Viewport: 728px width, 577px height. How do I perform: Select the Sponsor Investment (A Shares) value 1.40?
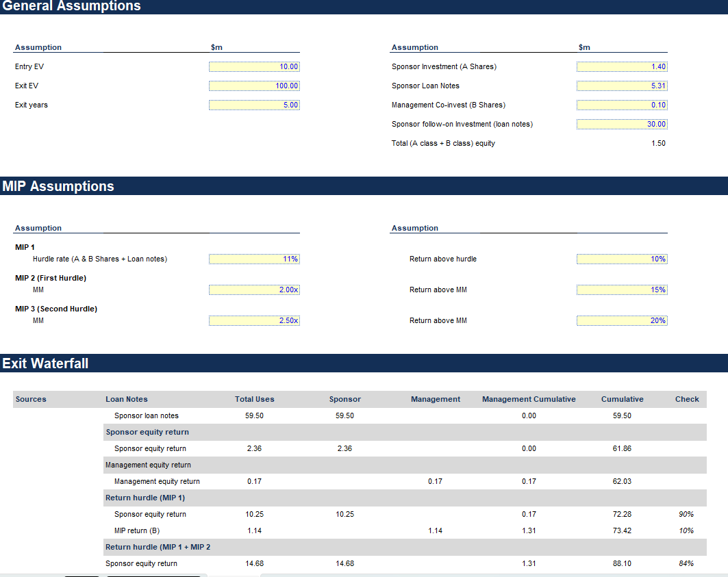pos(622,67)
